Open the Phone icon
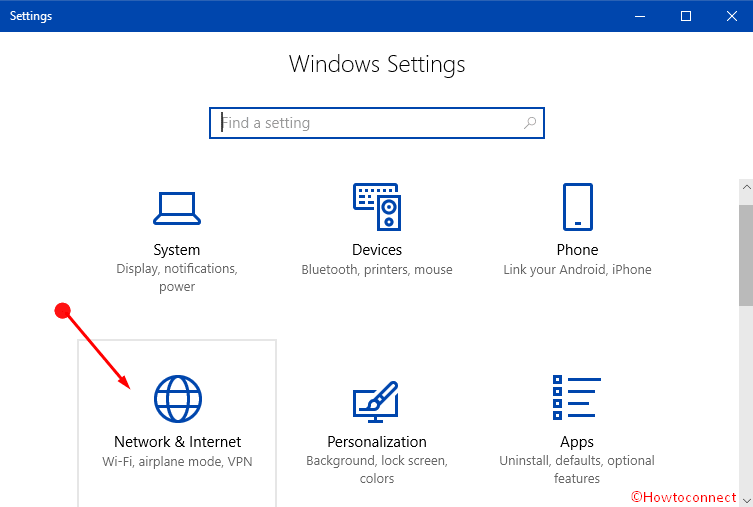Screen dimensions: 753x507 point(578,207)
